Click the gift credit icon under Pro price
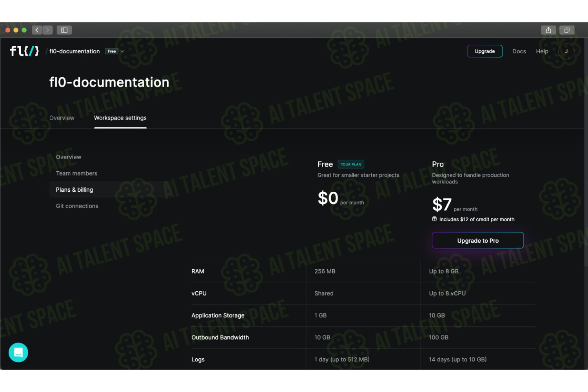This screenshot has height=392, width=588. point(434,219)
